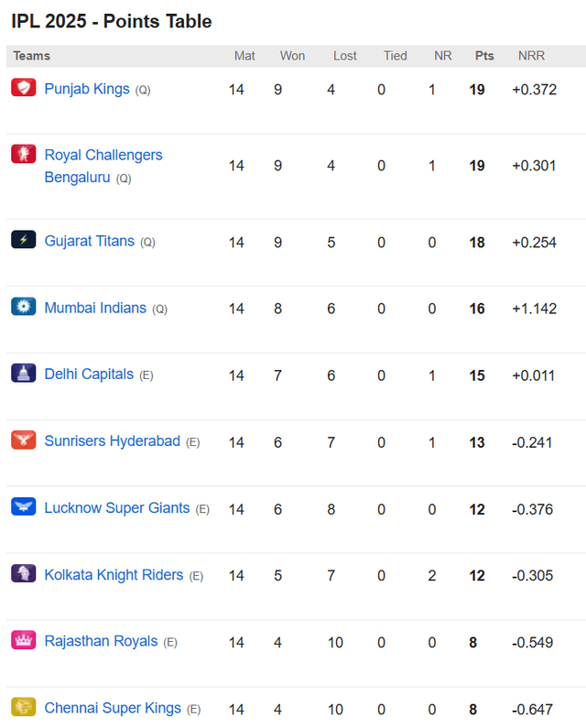This screenshot has height=728, width=586.
Task: Open the Punjab Kings team link
Action: pyautogui.click(x=87, y=89)
